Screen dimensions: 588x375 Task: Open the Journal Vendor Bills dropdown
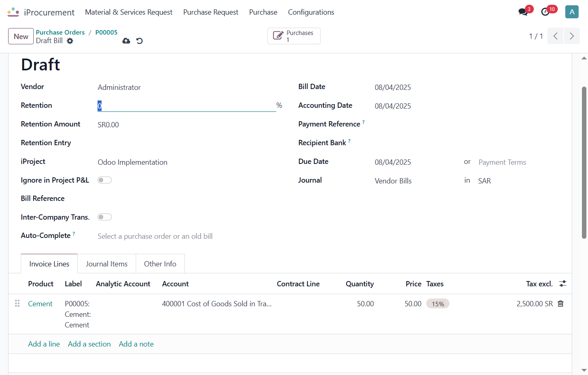415,181
